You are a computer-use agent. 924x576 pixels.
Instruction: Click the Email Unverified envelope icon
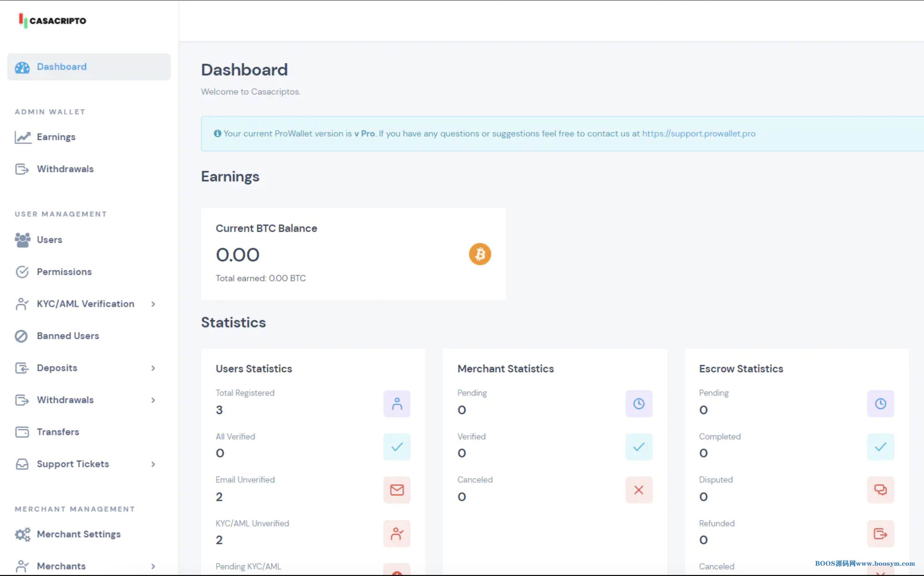tap(397, 490)
